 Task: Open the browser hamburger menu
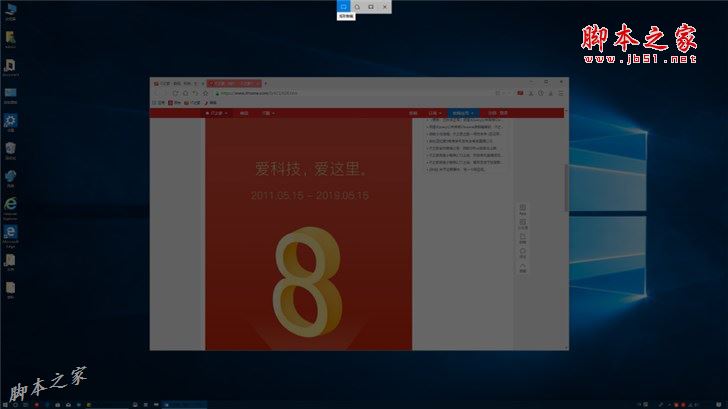tap(561, 93)
